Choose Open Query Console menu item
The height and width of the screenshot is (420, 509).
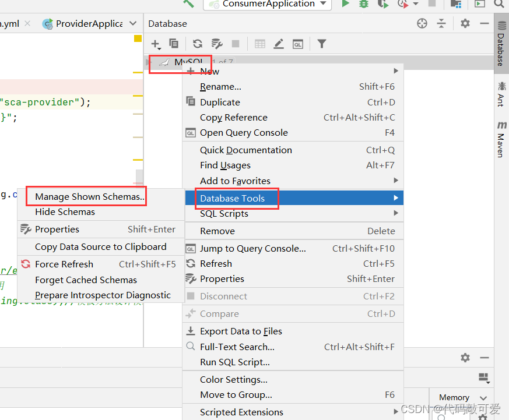[294, 133]
